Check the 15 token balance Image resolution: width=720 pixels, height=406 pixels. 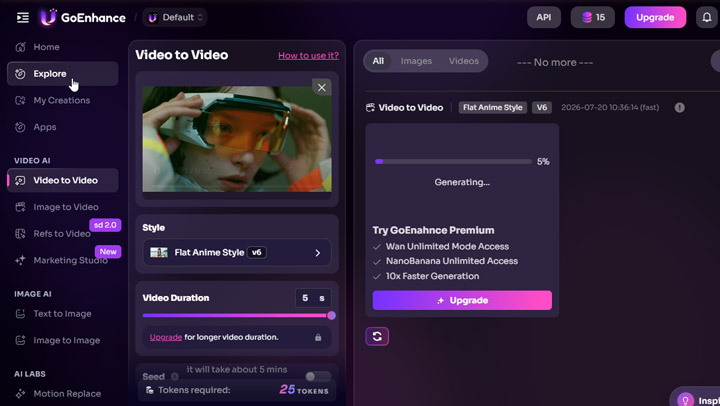tap(593, 17)
